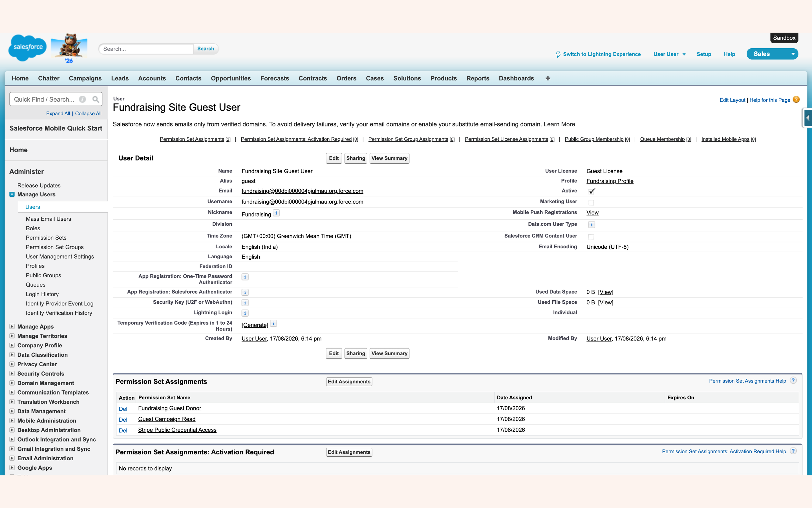Click View link for Used Data Space
Viewport: 812px width, 508px height.
[606, 292]
